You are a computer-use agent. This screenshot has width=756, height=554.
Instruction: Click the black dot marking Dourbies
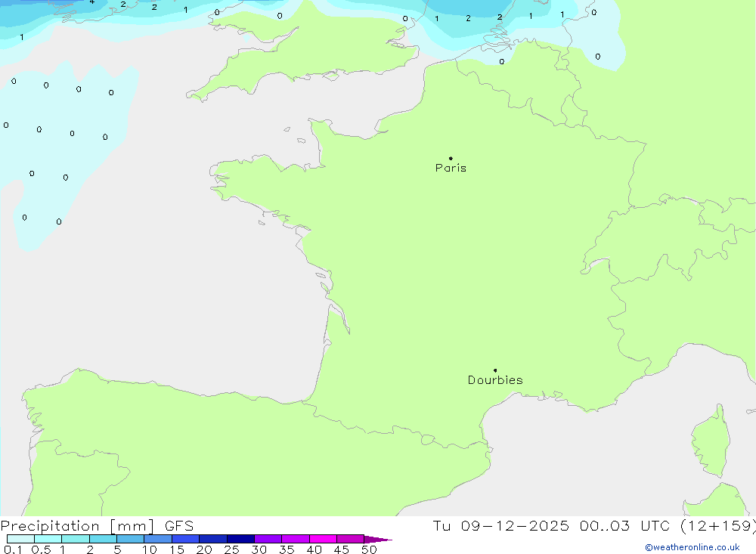[495, 370]
